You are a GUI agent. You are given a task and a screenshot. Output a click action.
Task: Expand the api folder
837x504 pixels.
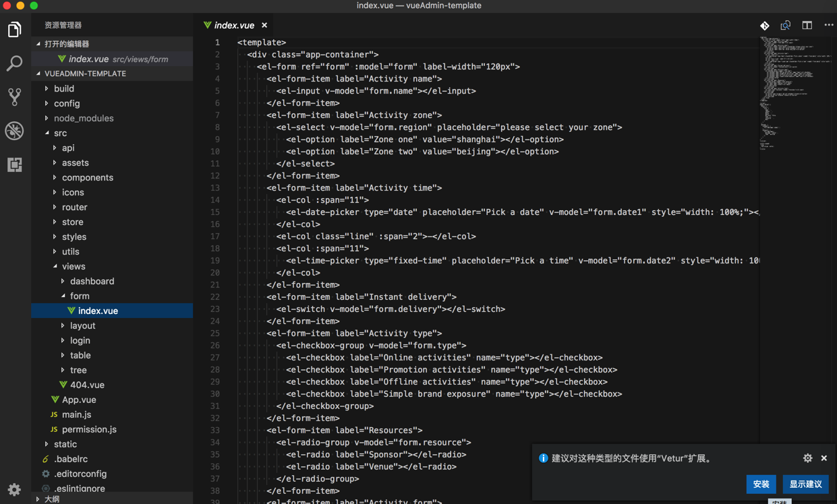coord(55,148)
